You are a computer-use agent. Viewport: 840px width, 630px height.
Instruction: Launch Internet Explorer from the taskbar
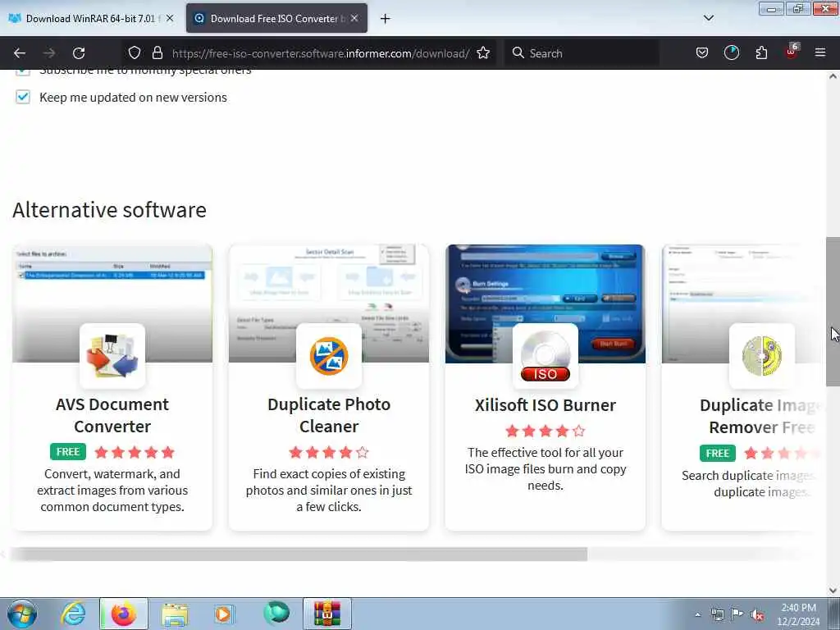73,614
